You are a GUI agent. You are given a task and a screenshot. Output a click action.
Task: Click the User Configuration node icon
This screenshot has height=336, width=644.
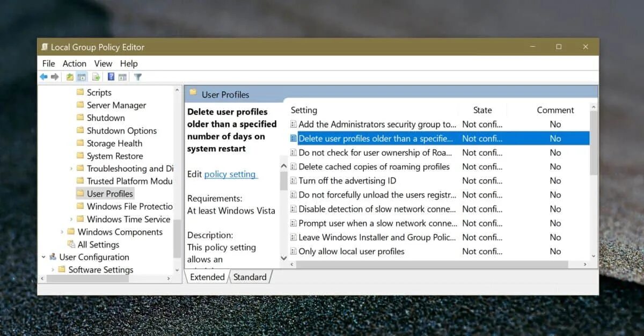pos(53,257)
